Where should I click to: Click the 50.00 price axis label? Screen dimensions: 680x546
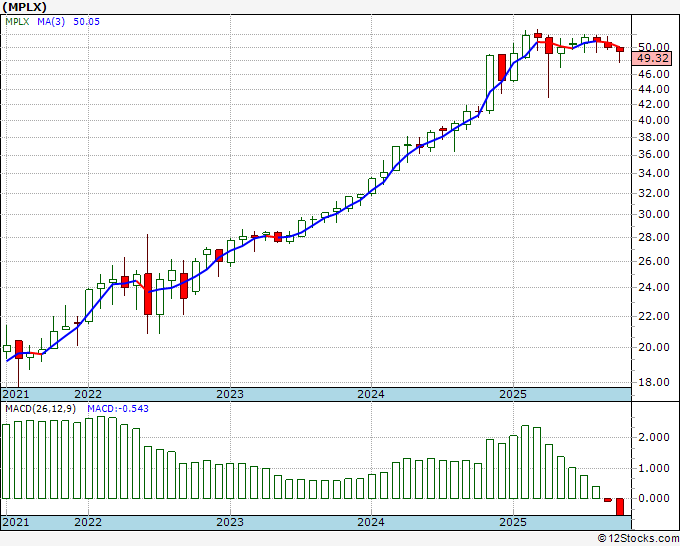point(654,47)
